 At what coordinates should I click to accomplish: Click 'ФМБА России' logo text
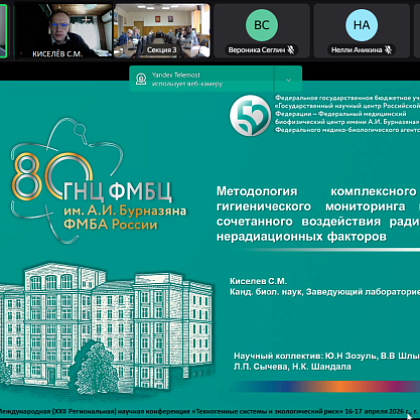[x=110, y=224]
